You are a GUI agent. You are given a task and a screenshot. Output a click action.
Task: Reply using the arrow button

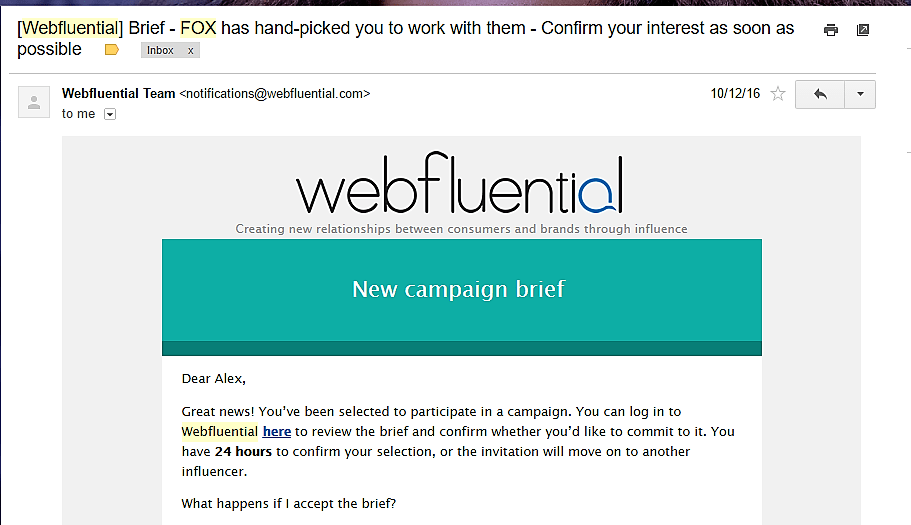[x=820, y=94]
